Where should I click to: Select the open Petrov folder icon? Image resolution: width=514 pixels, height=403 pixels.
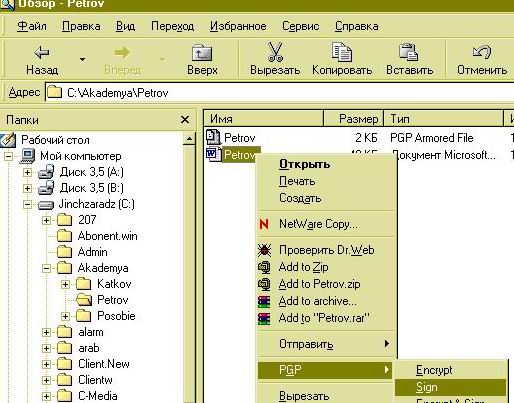click(84, 300)
